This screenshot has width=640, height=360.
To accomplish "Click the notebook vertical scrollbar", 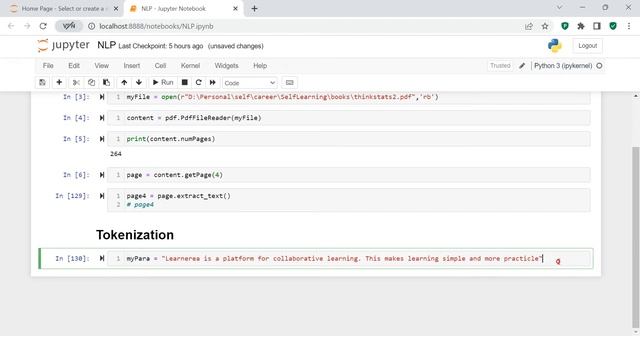I will pos(635,237).
